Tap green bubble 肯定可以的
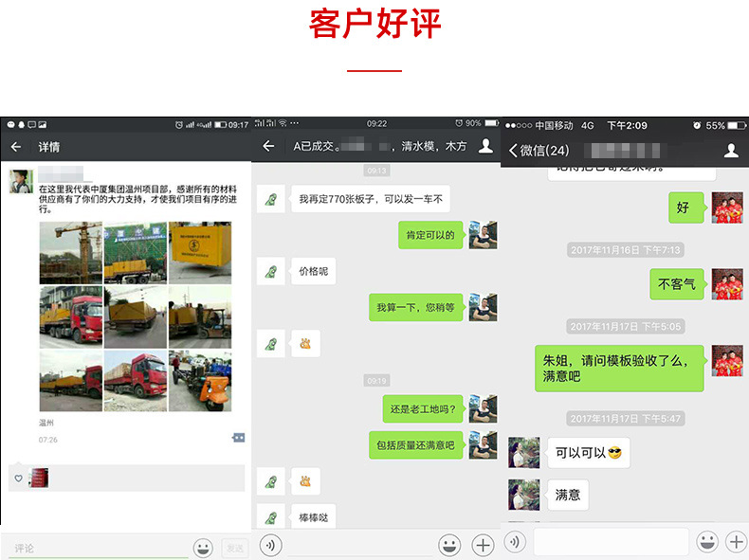 click(430, 235)
